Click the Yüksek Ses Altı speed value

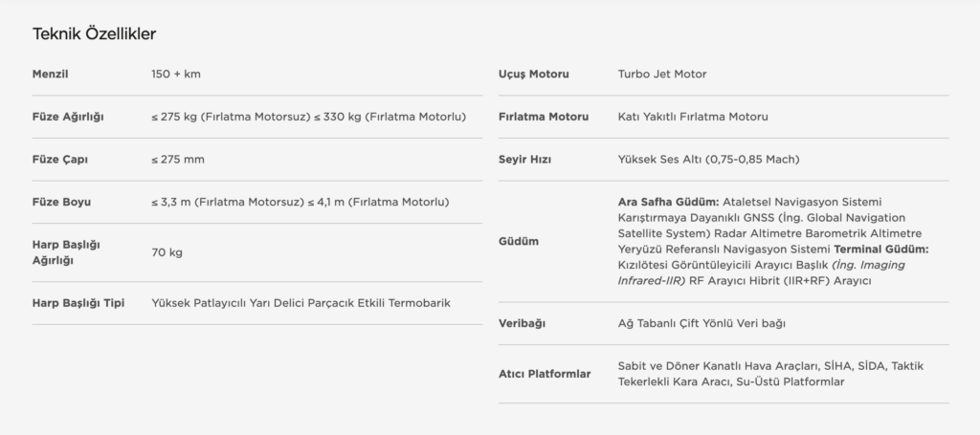click(x=709, y=159)
